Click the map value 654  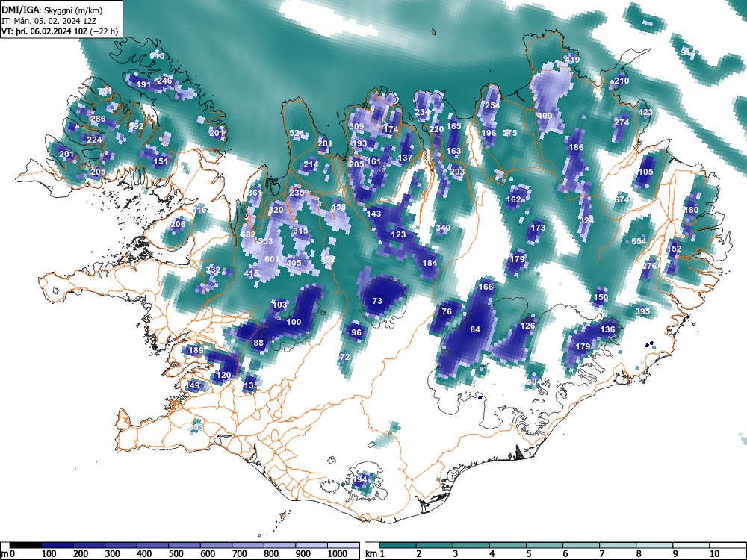(x=639, y=241)
